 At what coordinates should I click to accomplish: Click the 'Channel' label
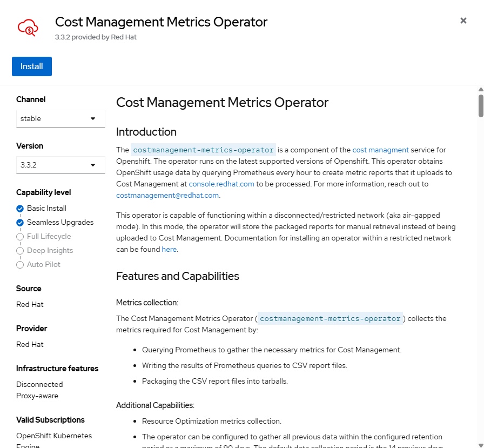[x=31, y=99]
